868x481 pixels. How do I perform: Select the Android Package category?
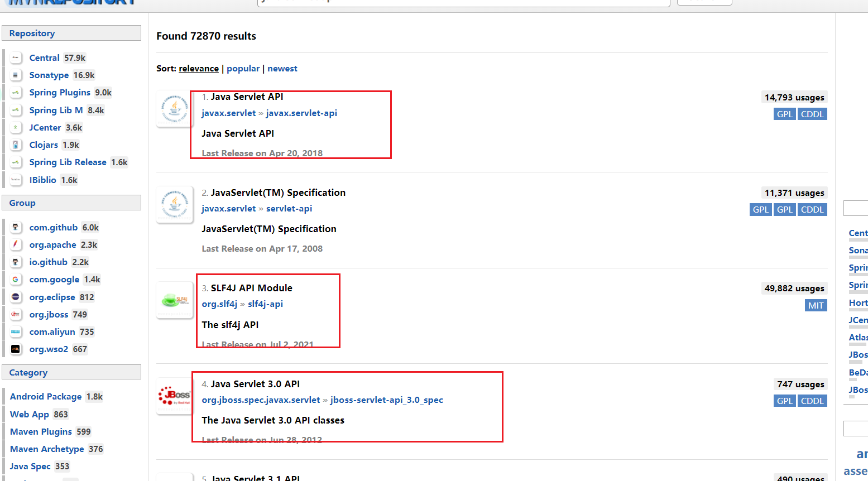click(x=46, y=397)
